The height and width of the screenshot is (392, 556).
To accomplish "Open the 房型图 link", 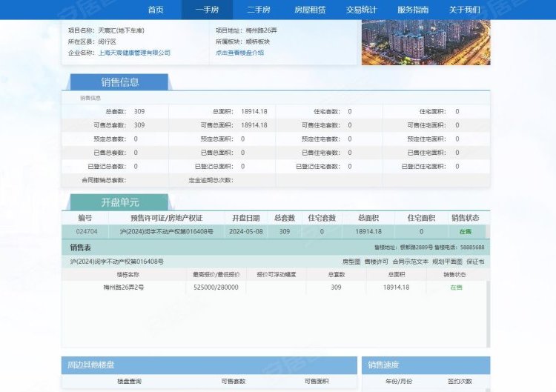I will pos(351,262).
